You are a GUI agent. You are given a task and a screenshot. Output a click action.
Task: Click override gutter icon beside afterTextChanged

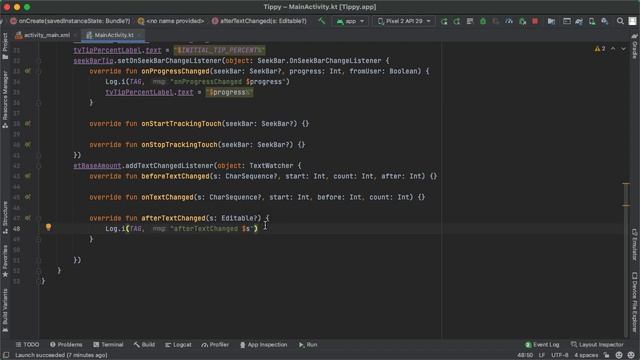pos(27,218)
